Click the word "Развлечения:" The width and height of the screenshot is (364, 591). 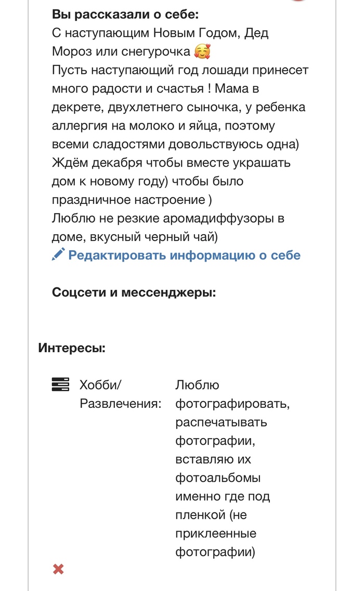[x=120, y=404]
